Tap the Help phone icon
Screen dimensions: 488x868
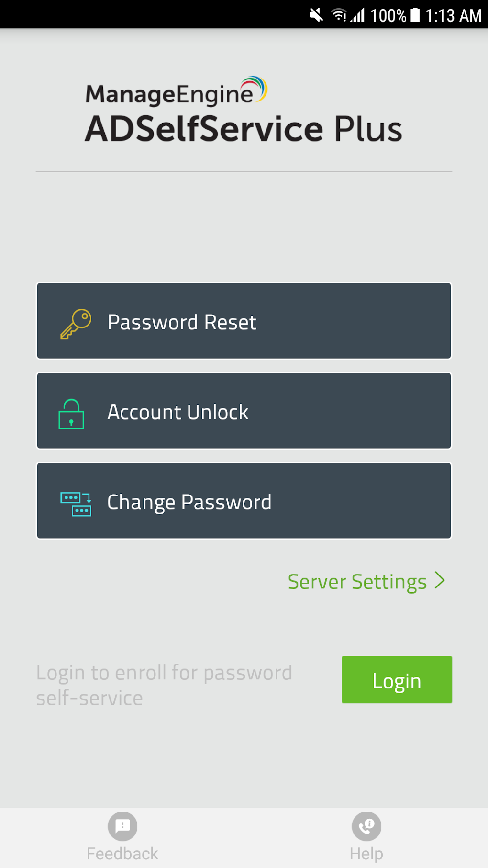click(366, 826)
